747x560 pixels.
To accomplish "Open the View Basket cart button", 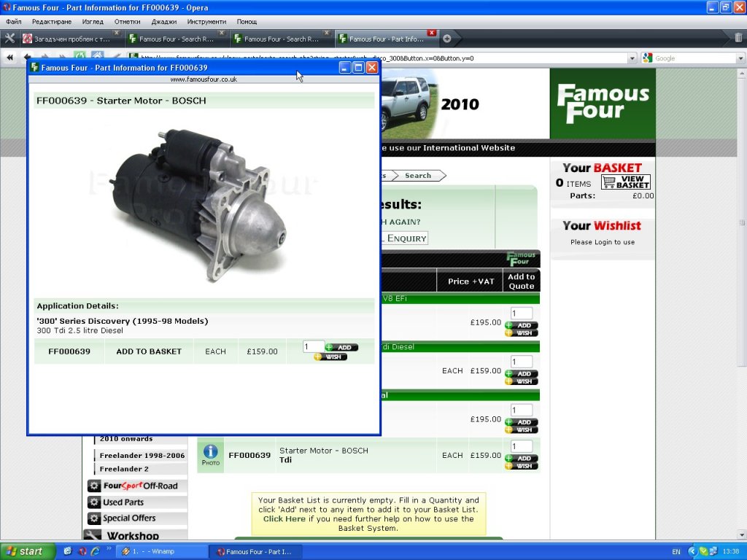I will 625,182.
